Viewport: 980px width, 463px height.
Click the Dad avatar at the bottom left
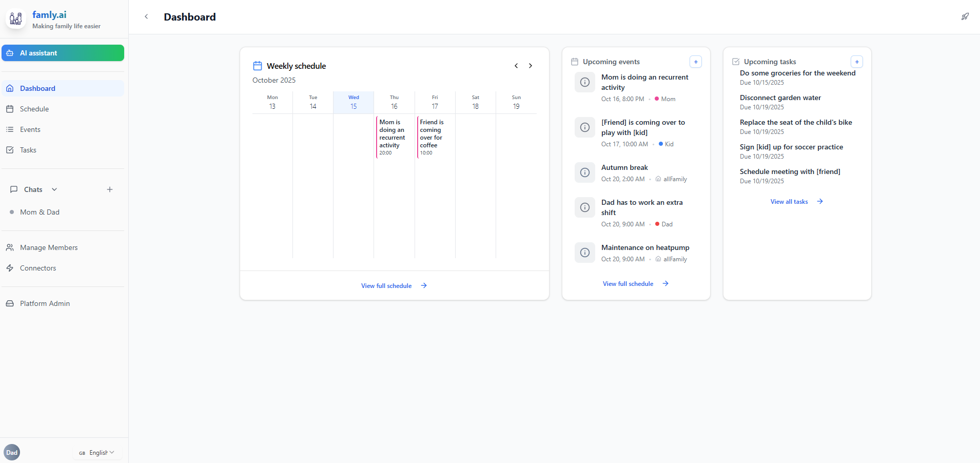click(x=11, y=452)
